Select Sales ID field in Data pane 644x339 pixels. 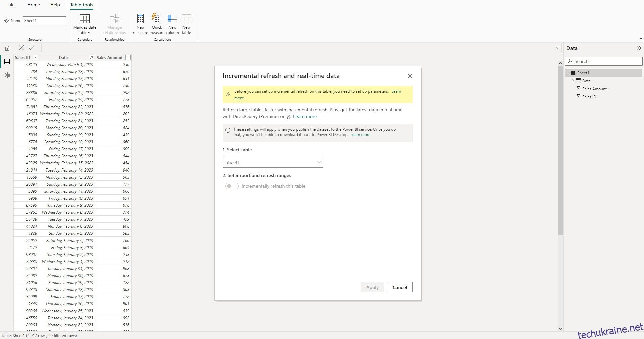point(589,97)
